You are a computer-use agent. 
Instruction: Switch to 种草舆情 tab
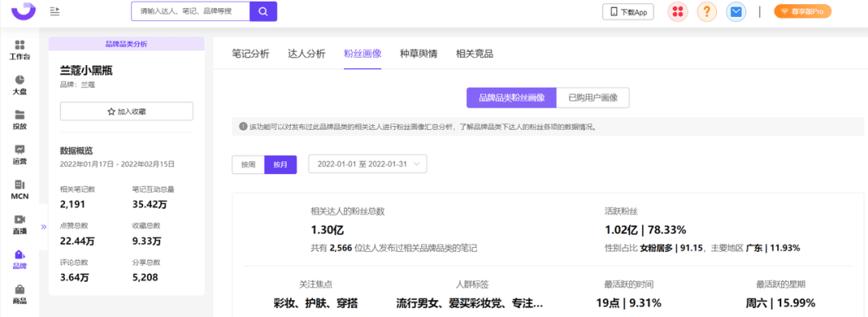click(419, 54)
